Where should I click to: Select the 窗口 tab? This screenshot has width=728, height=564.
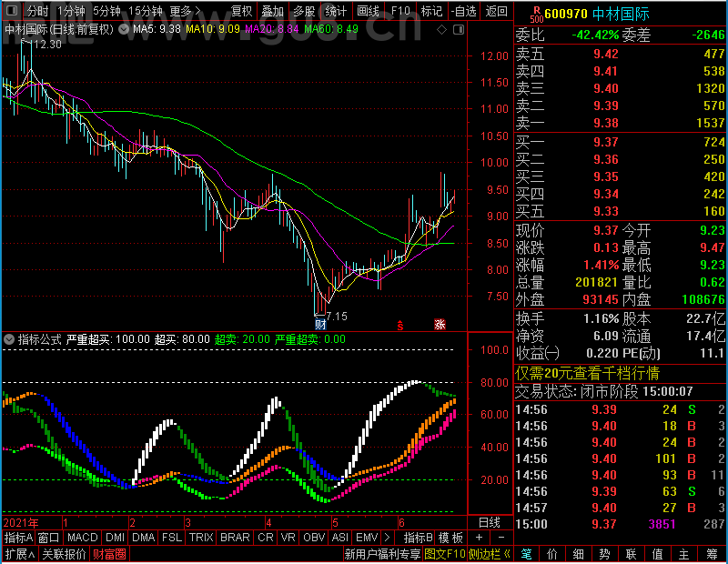point(49,538)
